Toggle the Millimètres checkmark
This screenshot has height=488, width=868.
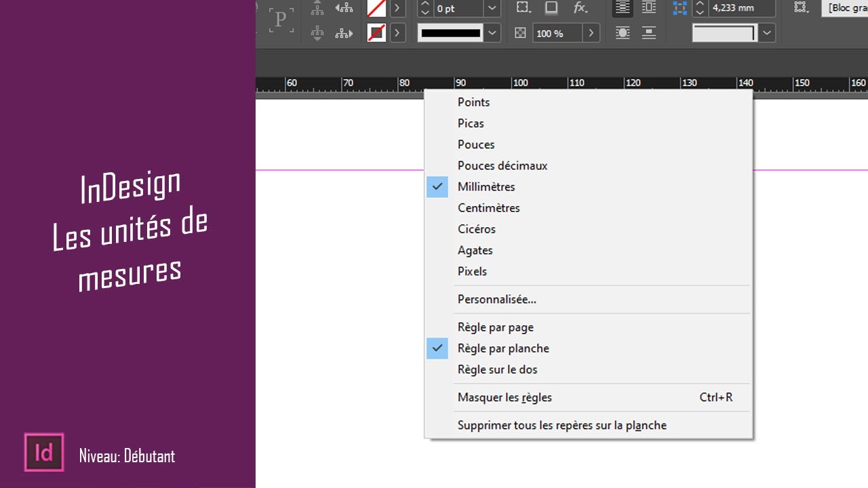(437, 186)
